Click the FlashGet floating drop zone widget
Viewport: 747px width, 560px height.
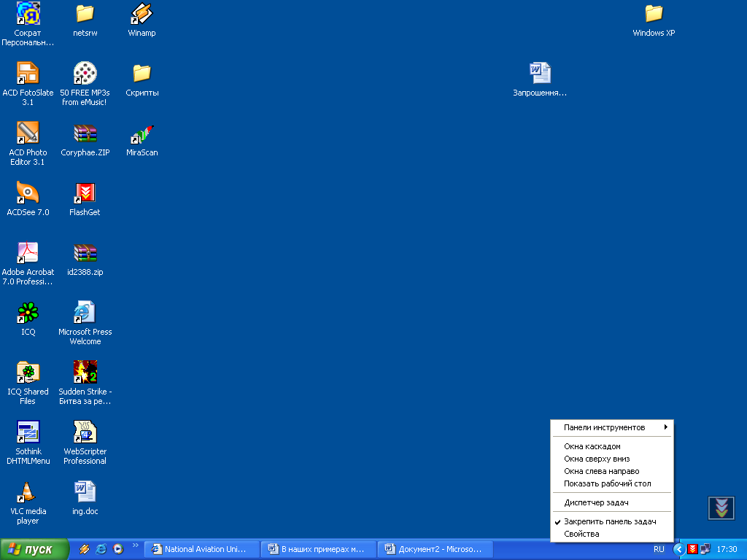tap(721, 507)
